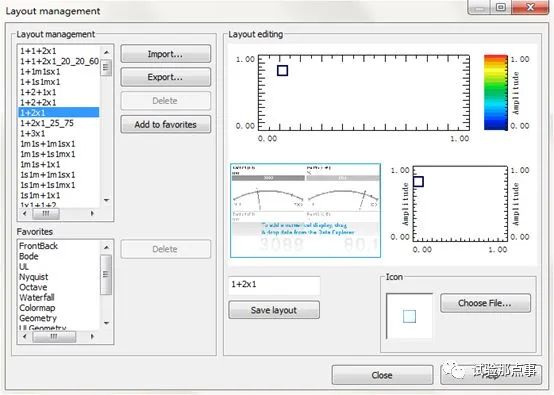Click down arrow of Favorites list scrollbar
This screenshot has width=554, height=395.
point(106,323)
